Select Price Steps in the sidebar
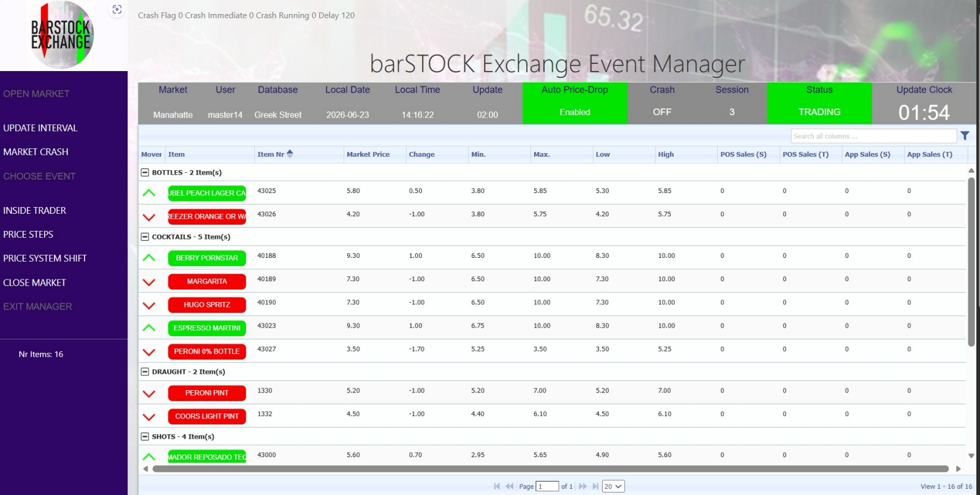This screenshot has height=495, width=980. 28,235
